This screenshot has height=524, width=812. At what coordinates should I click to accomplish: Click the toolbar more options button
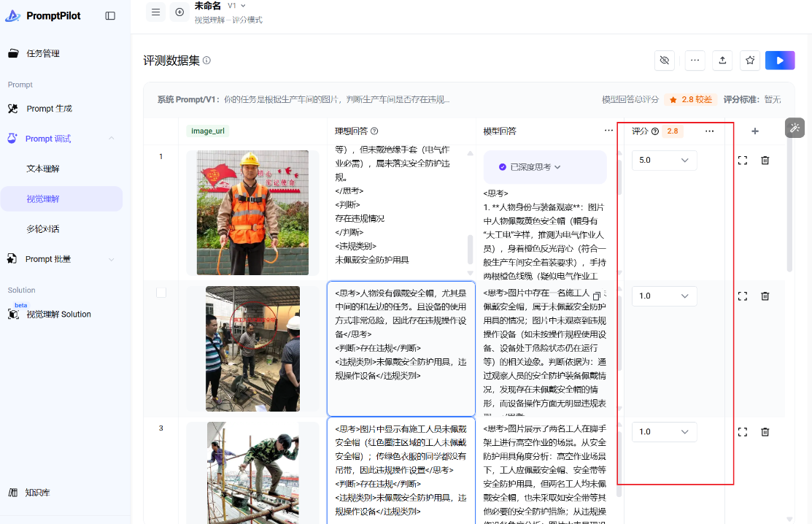tap(695, 61)
